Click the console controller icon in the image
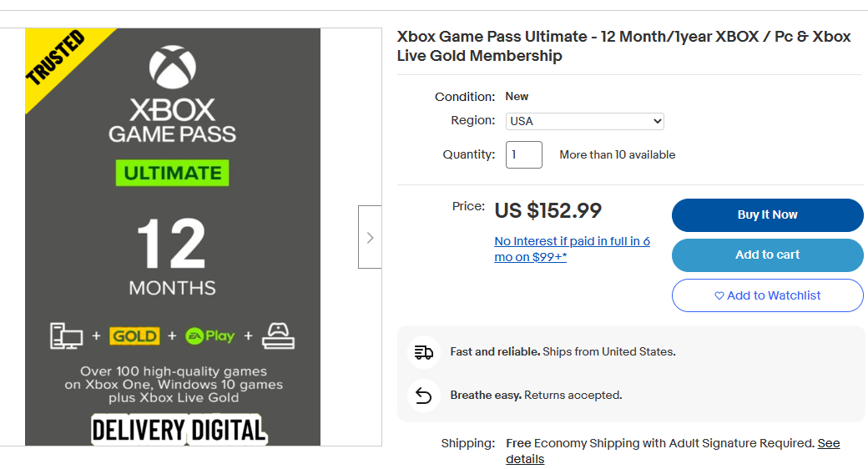The image size is (868, 469). [279, 336]
